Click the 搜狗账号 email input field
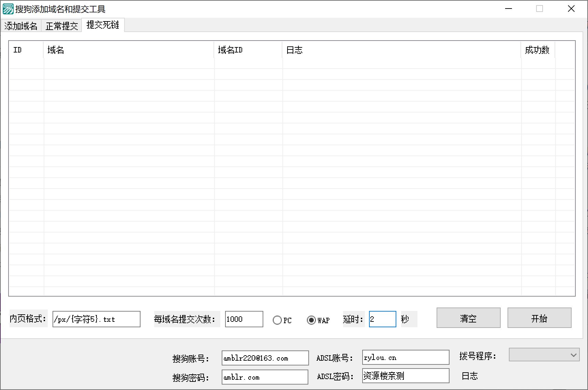Viewport: 588px width, 390px height. coord(265,358)
